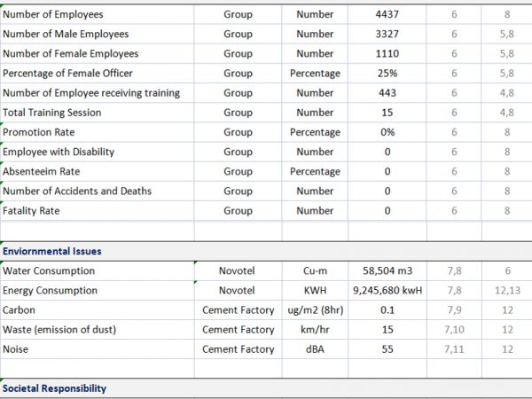Click the Total Training Session value 15
532x399 pixels.
(387, 113)
